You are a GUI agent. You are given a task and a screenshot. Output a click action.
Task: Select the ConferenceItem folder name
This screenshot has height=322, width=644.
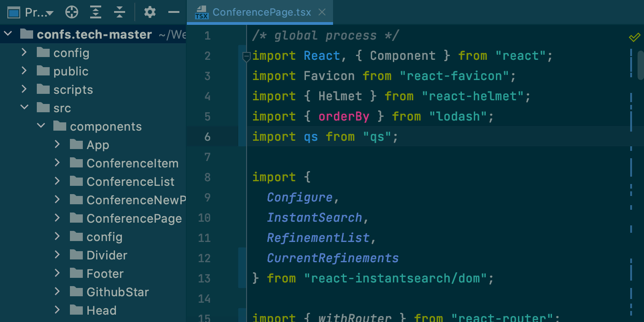pyautogui.click(x=132, y=163)
